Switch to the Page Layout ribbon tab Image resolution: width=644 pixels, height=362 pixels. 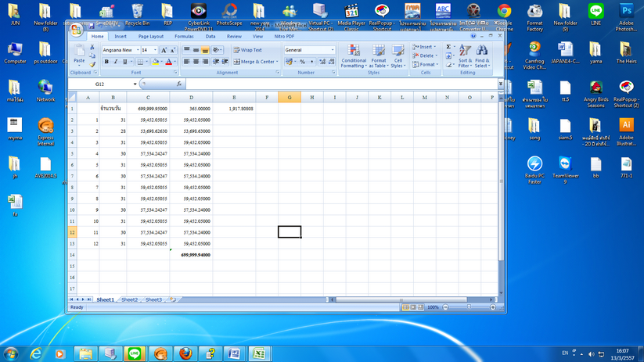point(151,36)
